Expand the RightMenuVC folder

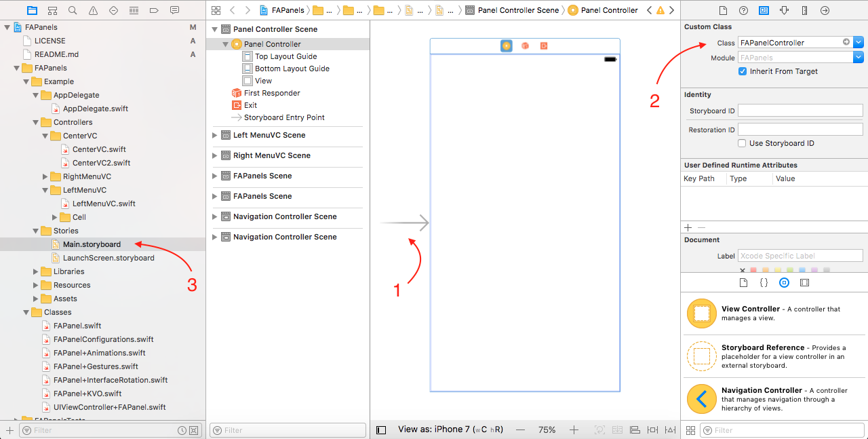point(45,176)
